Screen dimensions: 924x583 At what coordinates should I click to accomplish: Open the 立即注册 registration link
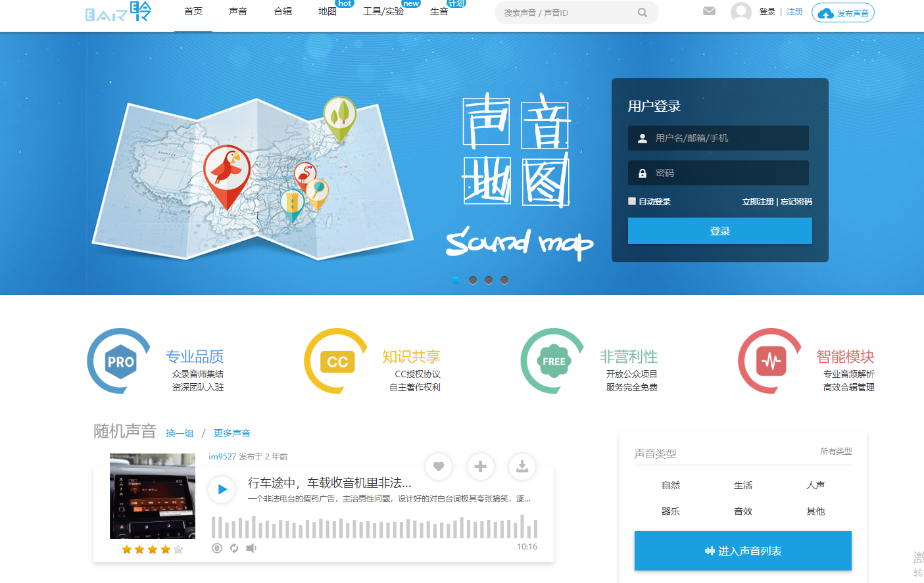pyautogui.click(x=758, y=201)
